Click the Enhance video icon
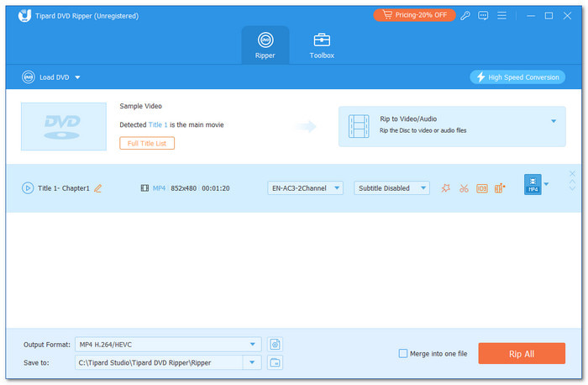Screen dimensions: 588x385 click(500, 188)
